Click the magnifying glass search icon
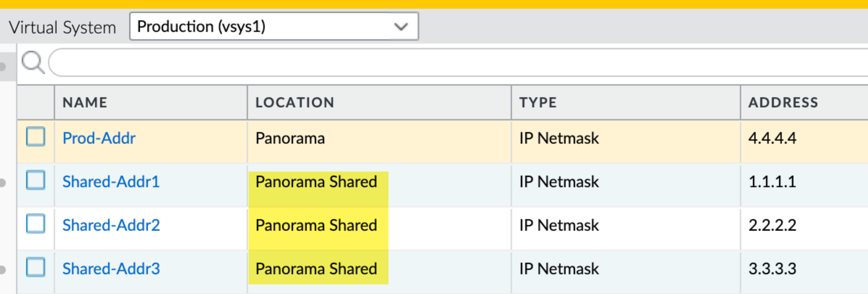 tap(33, 62)
